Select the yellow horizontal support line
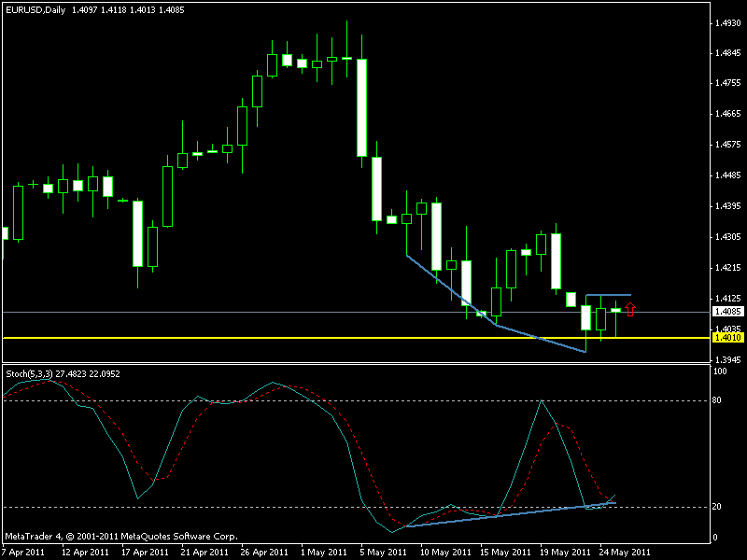 tap(357, 338)
